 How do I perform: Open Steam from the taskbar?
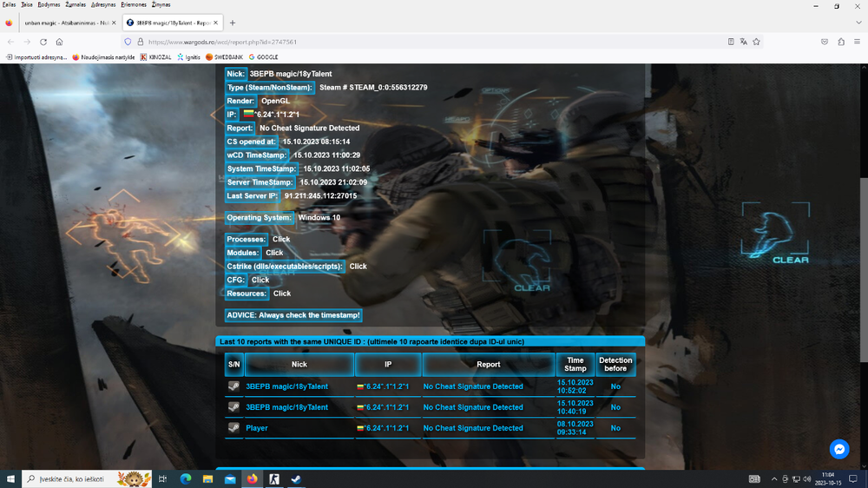coord(296,479)
